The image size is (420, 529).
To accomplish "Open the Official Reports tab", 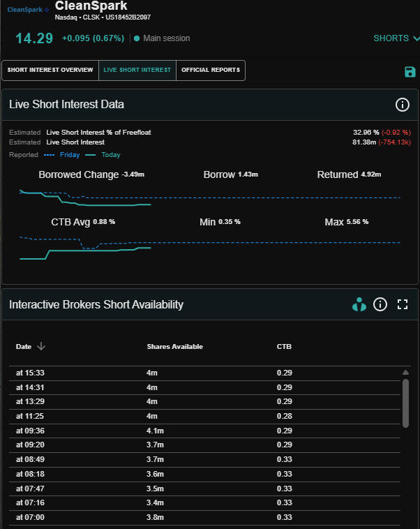I will (x=211, y=70).
